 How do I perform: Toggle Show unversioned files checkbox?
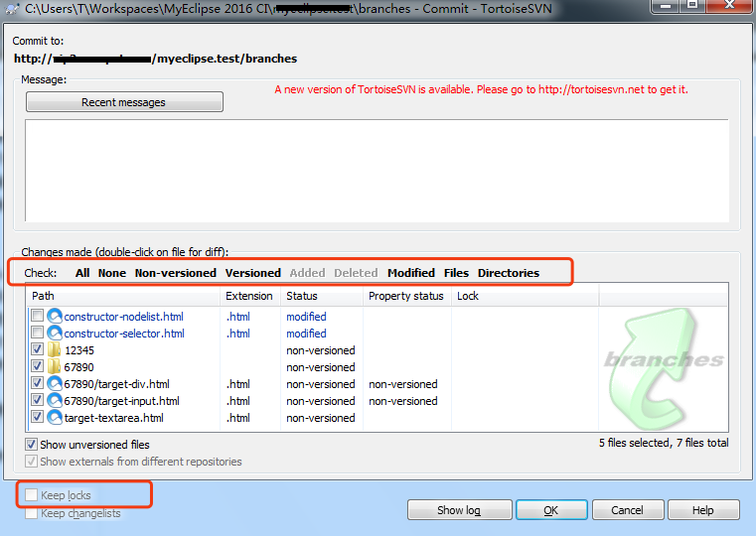pos(32,444)
